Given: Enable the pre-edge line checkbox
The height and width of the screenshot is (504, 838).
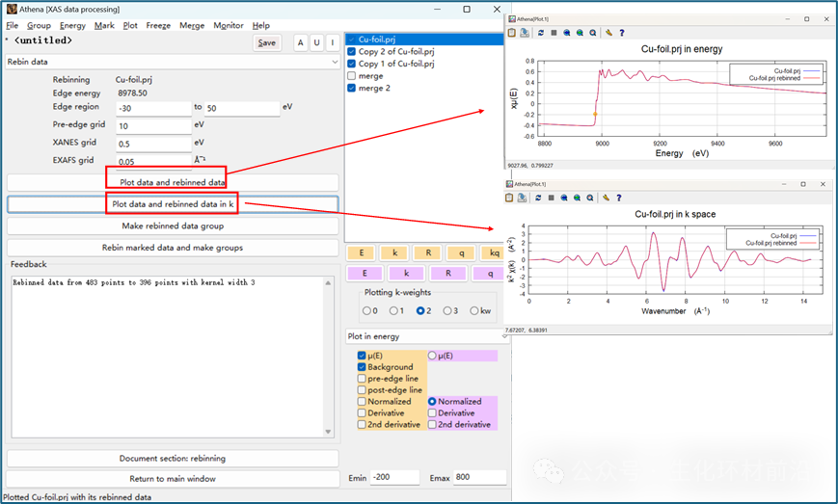Looking at the screenshot, I should [x=362, y=379].
